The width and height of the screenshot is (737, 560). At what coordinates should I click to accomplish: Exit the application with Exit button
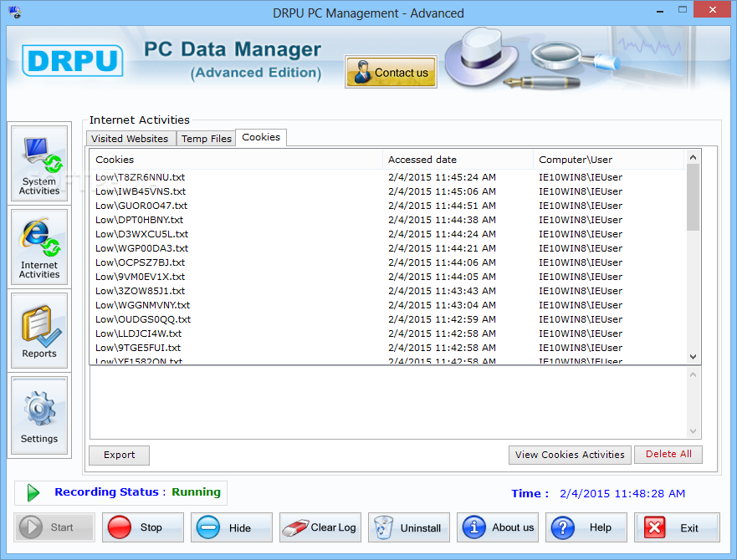[x=677, y=527]
